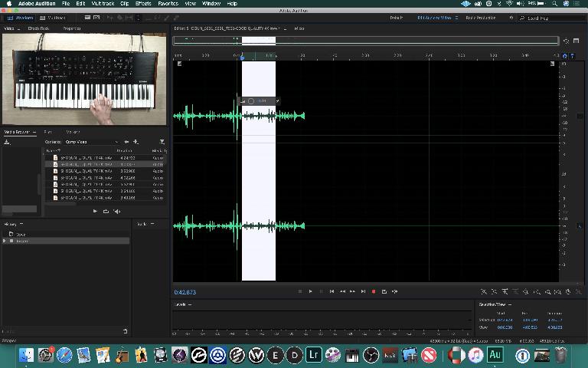Toggle Loop Playback in transport bar
This screenshot has width=588, height=368.
coord(384,291)
